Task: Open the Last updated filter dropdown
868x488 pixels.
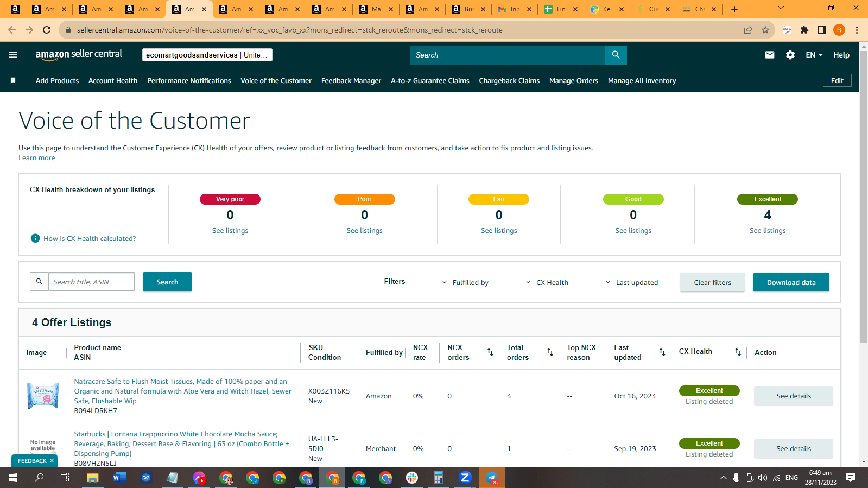Action: 632,282
